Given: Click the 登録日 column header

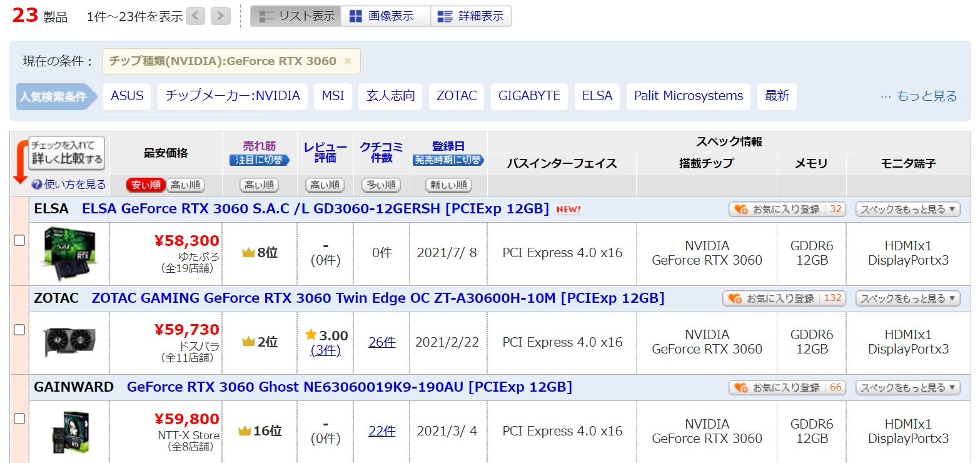Looking at the screenshot, I should pos(448,146).
